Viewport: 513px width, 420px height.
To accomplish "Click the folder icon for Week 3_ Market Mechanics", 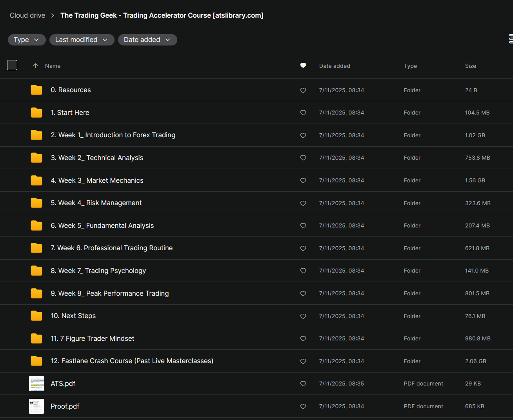I will click(x=36, y=180).
